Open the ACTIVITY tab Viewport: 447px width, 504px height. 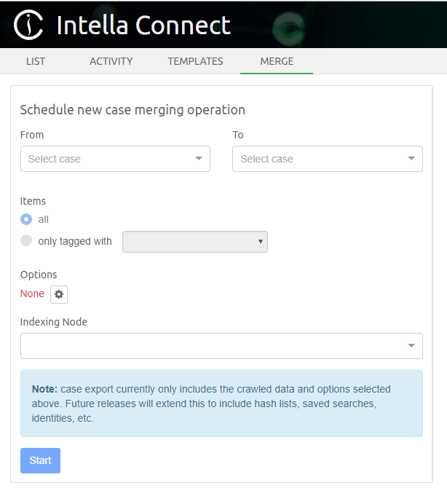[x=111, y=61]
